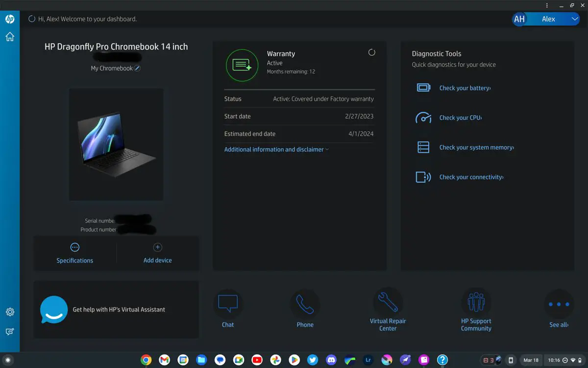Click the Check your connectivity link

click(471, 177)
